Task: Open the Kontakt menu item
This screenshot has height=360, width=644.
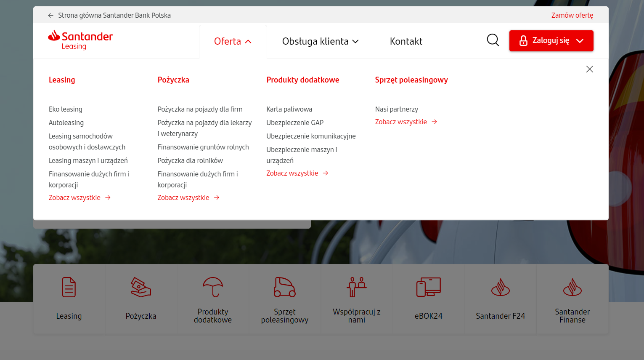Action: pos(406,41)
